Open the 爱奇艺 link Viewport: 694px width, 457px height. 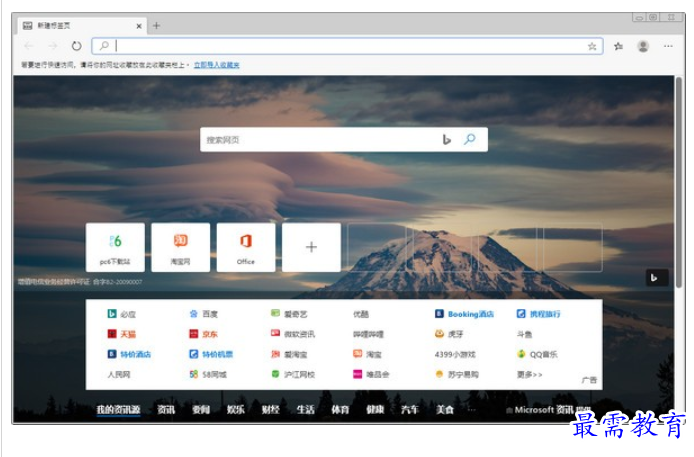[289, 314]
